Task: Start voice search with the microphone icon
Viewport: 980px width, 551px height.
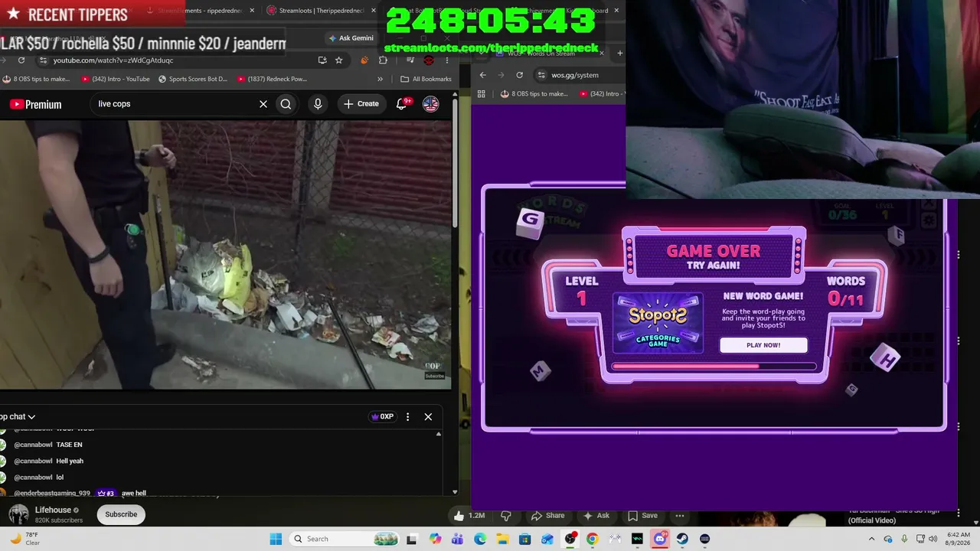Action: coord(318,104)
